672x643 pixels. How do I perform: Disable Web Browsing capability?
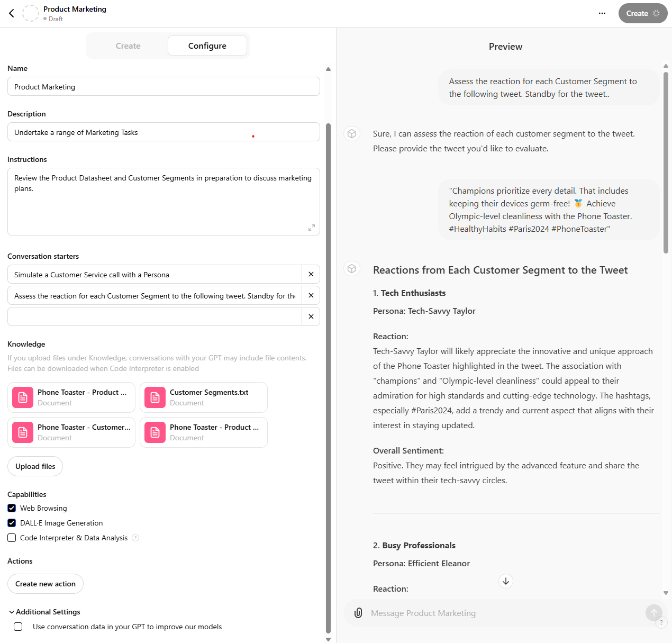click(12, 508)
